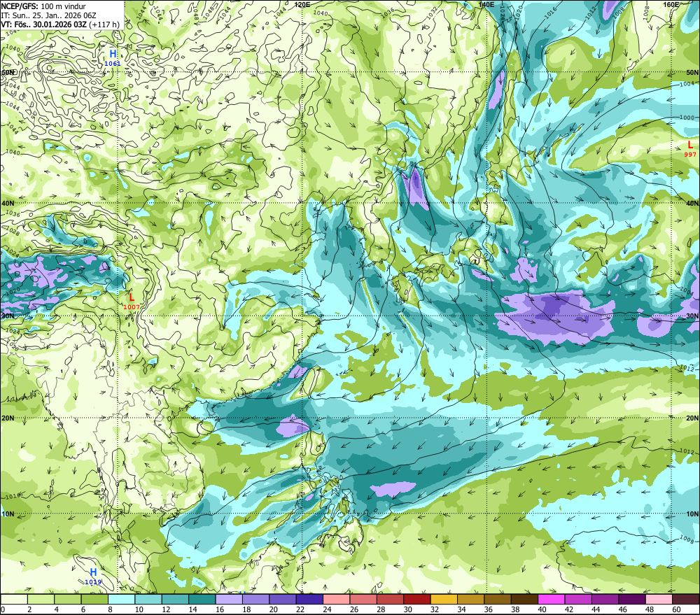700x615 pixels.
Task: Click the legend value 40
Action: pos(542,609)
